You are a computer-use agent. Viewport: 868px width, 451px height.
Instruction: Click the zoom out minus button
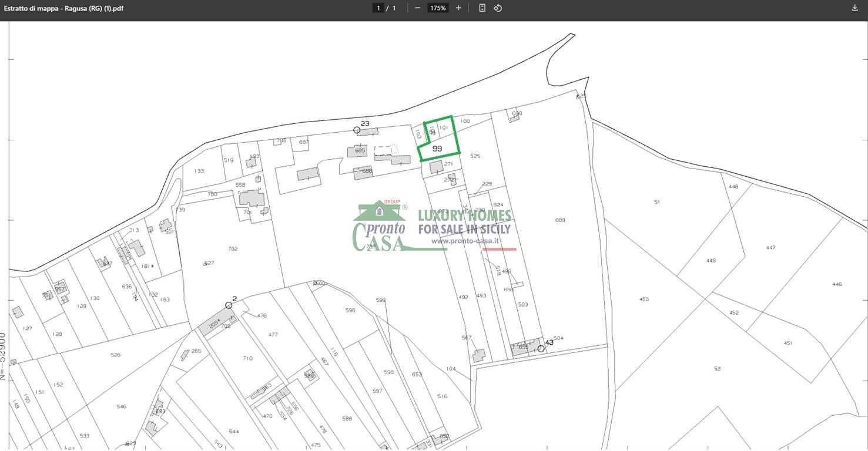point(418,8)
